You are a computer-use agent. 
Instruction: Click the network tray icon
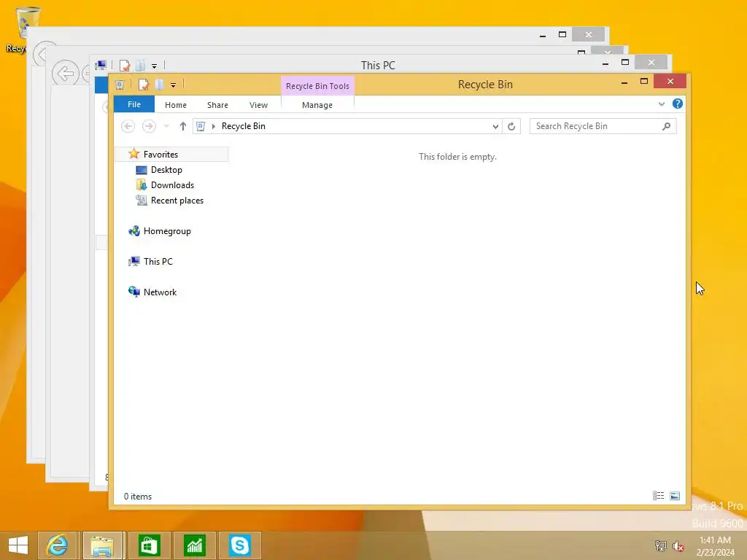pos(660,545)
